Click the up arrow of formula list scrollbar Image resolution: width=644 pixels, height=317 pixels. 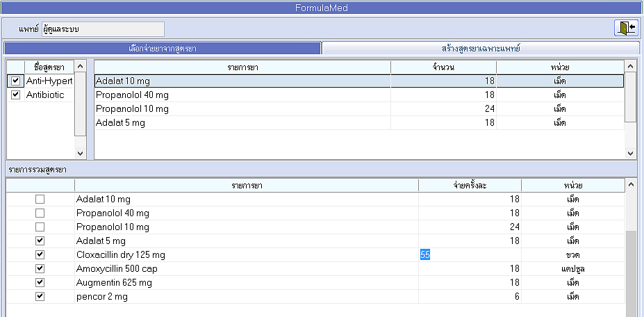pos(80,66)
